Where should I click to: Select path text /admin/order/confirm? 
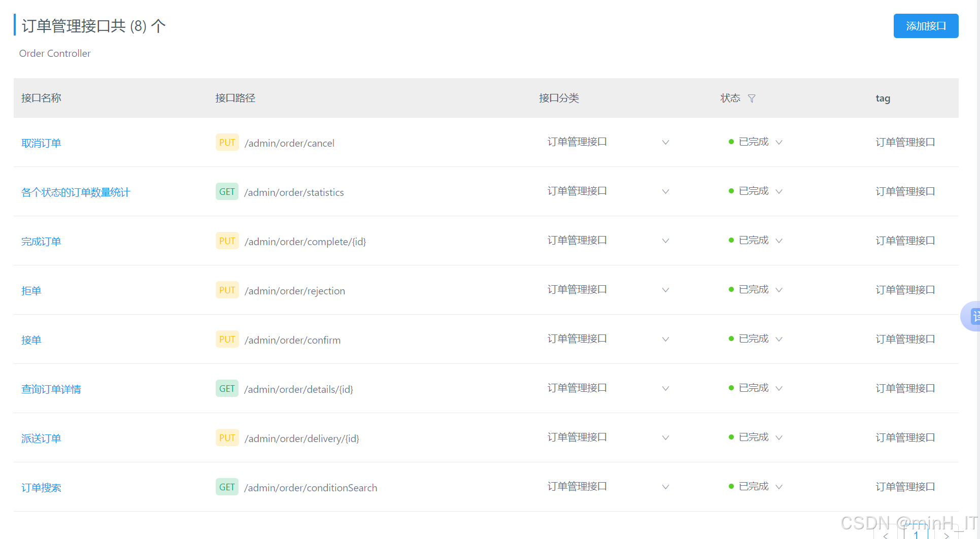[x=292, y=341]
